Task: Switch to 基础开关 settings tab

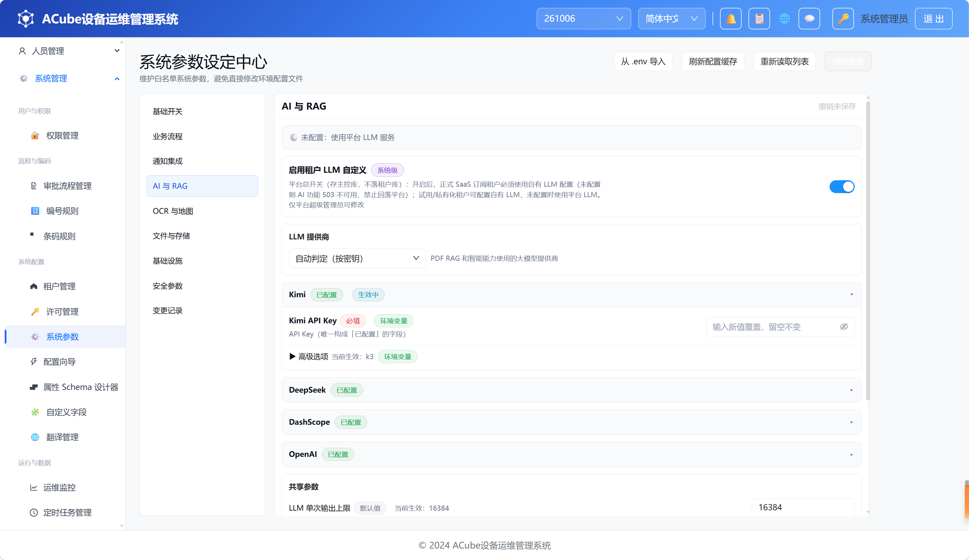Action: click(202, 111)
